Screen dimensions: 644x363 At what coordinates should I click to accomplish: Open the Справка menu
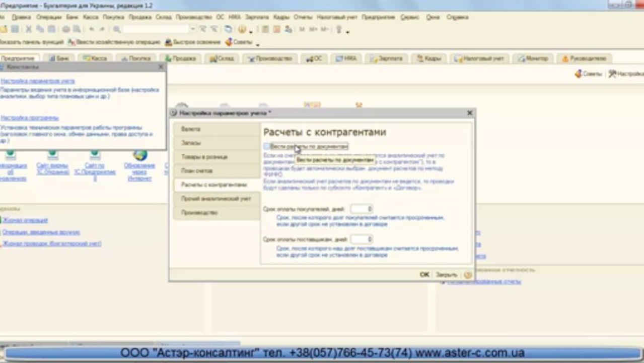pyautogui.click(x=458, y=17)
